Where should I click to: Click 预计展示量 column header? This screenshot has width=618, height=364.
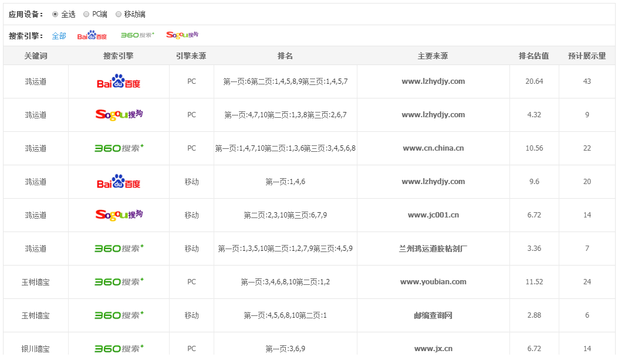coord(587,56)
